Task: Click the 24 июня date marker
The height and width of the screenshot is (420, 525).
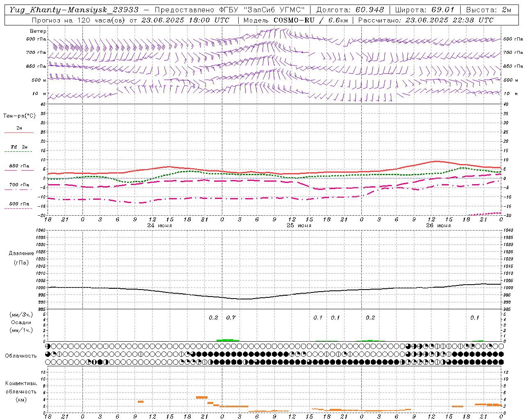Action: pos(160,226)
